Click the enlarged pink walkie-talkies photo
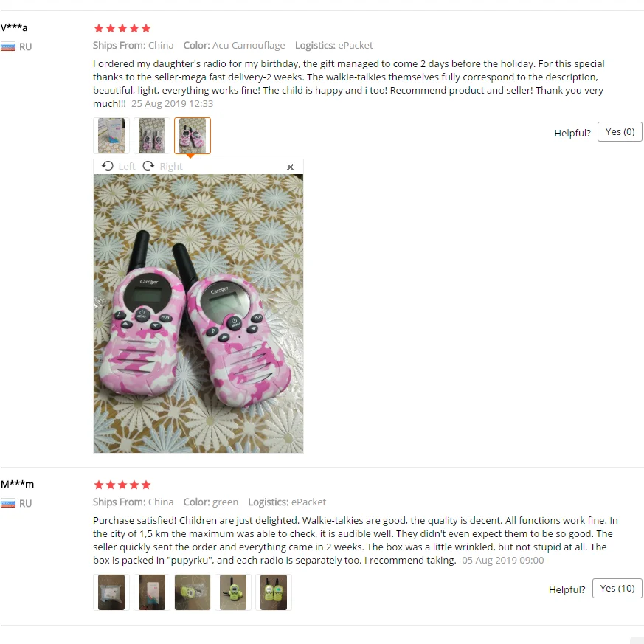This screenshot has height=644, width=644. (198, 314)
